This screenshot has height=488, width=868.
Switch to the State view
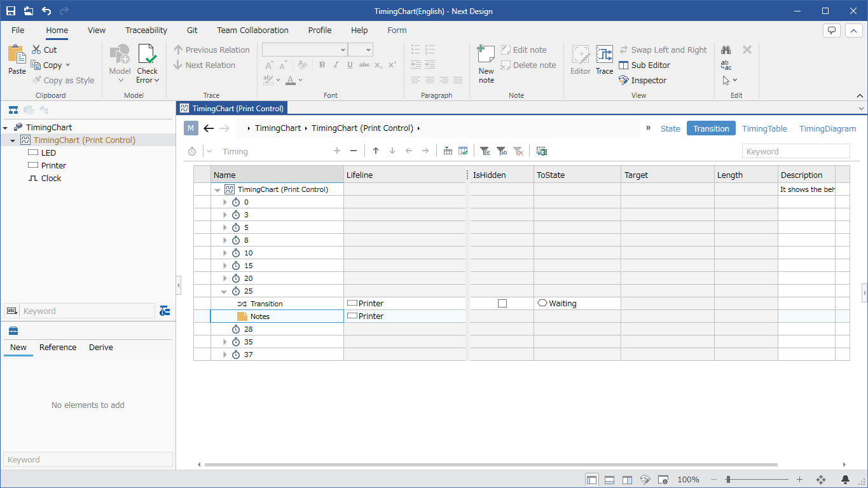click(670, 128)
